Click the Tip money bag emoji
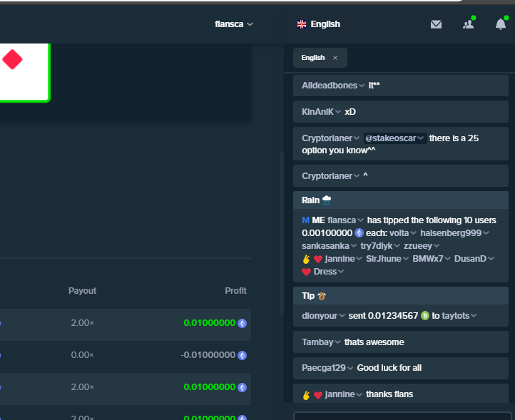This screenshot has width=515, height=420. tap(322, 296)
